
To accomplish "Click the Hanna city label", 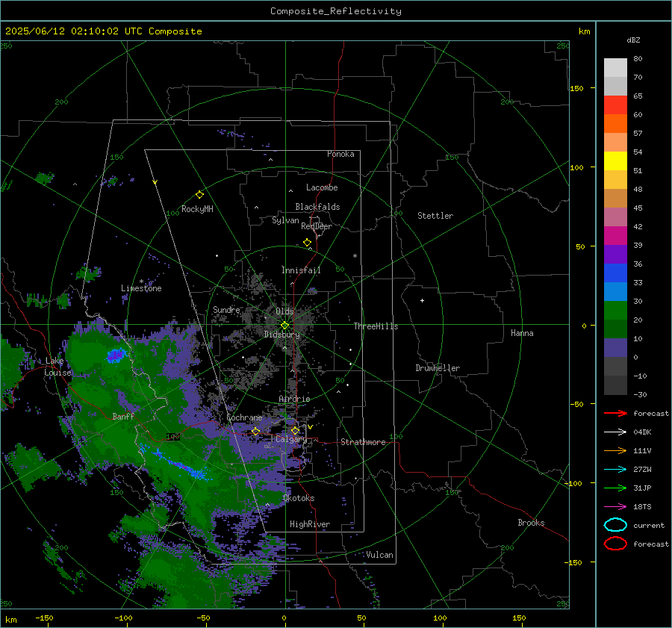I will [522, 333].
